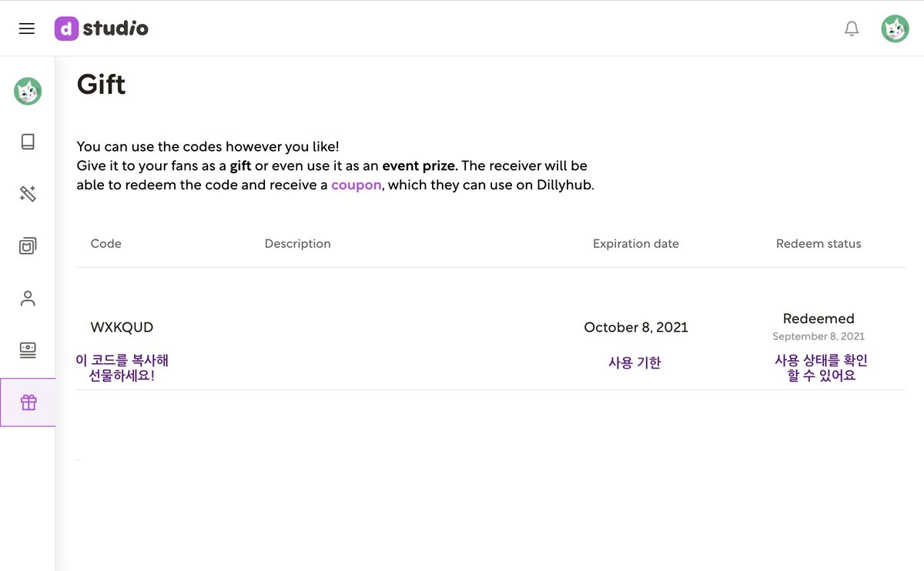Click the Expiration date column header
Screen dimensions: 924x571
636,243
